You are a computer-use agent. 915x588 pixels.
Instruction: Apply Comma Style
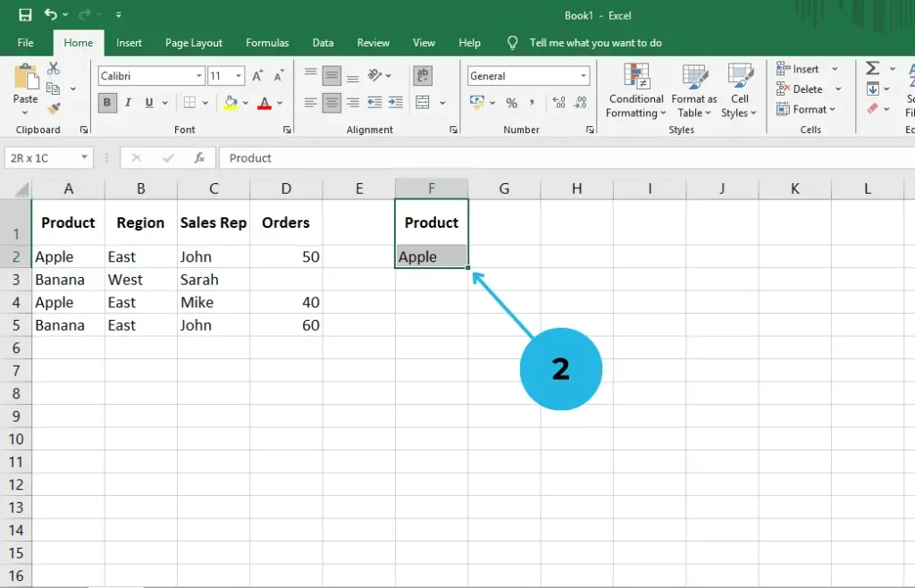click(x=532, y=103)
